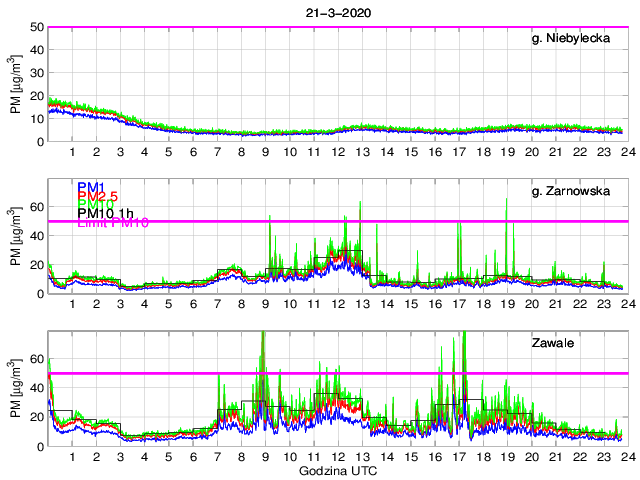Click the 20 value on middle panel y-axis
Viewport: 640px width, 480px height.
coord(35,265)
